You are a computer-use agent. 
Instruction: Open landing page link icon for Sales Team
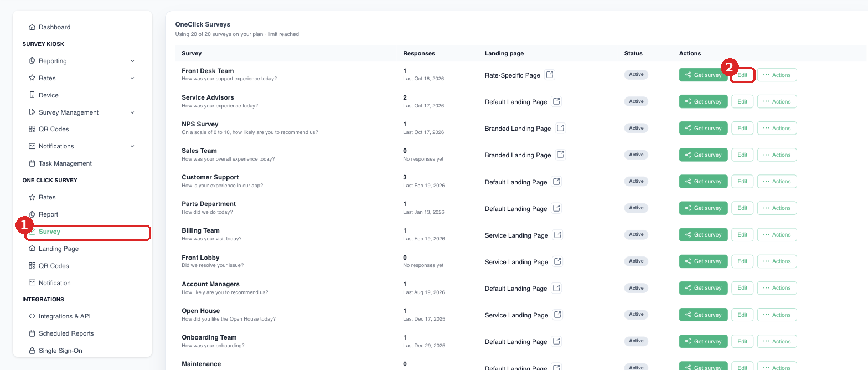[561, 155]
